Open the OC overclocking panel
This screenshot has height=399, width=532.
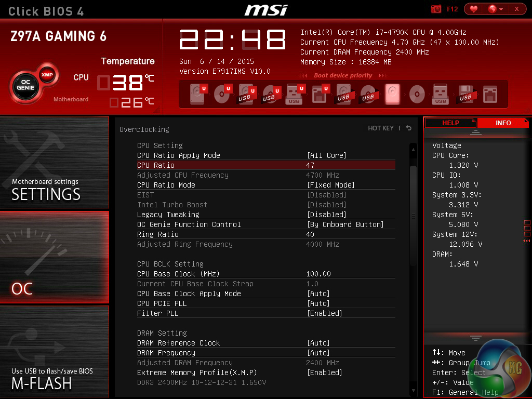point(54,257)
